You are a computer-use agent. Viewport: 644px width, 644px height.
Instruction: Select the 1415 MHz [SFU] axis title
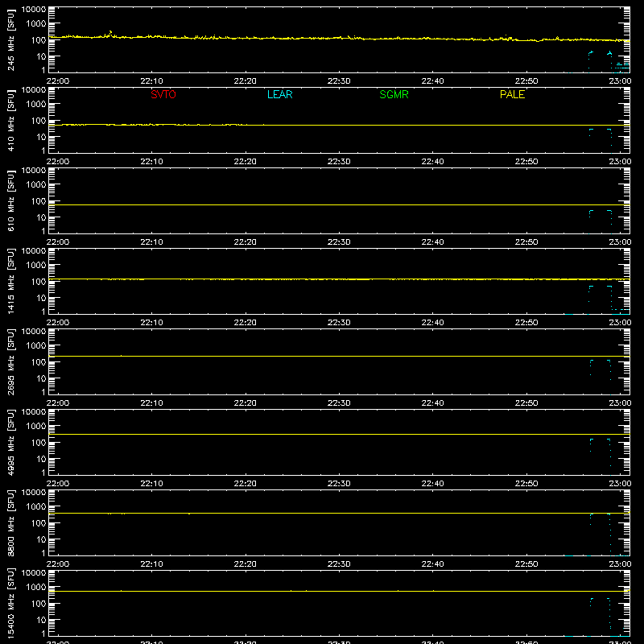point(10,281)
